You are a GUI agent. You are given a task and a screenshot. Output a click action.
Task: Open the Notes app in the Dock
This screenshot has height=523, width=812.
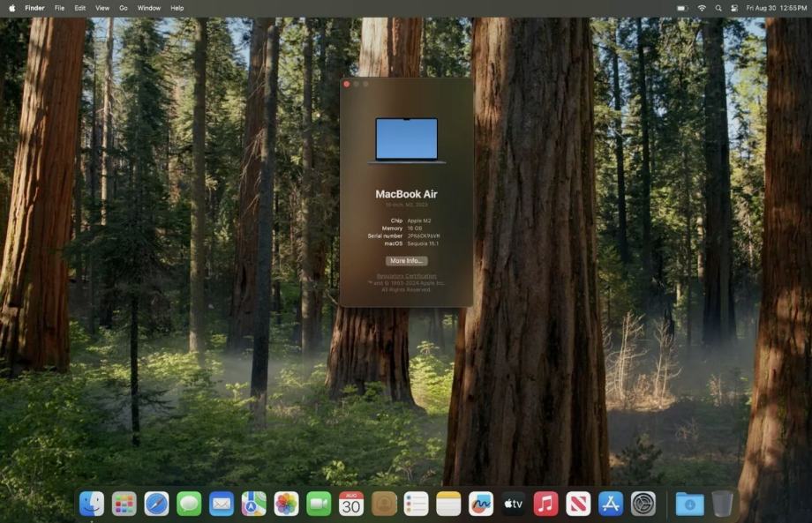448,504
